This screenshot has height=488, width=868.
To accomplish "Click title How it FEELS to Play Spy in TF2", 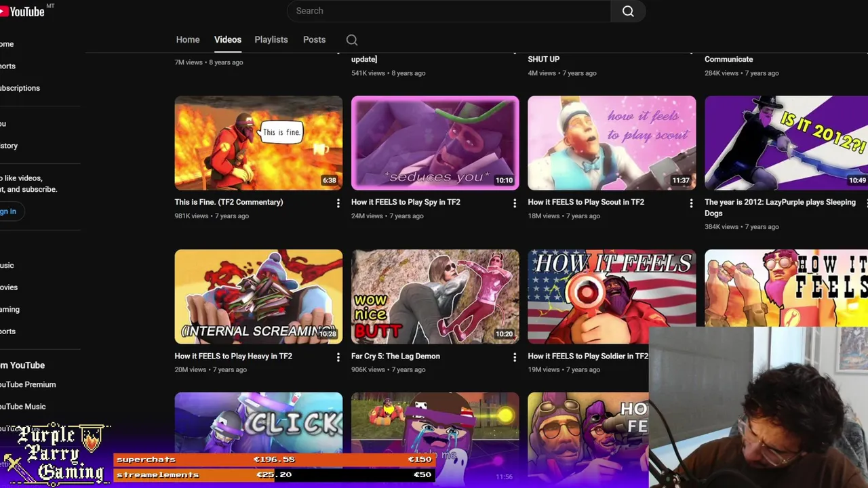I will tap(406, 202).
